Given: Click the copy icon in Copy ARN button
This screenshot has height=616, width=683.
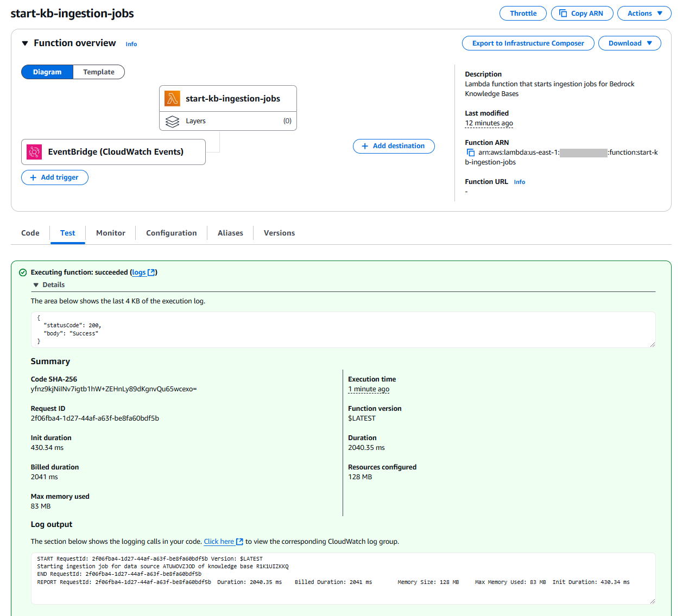Looking at the screenshot, I should point(563,13).
